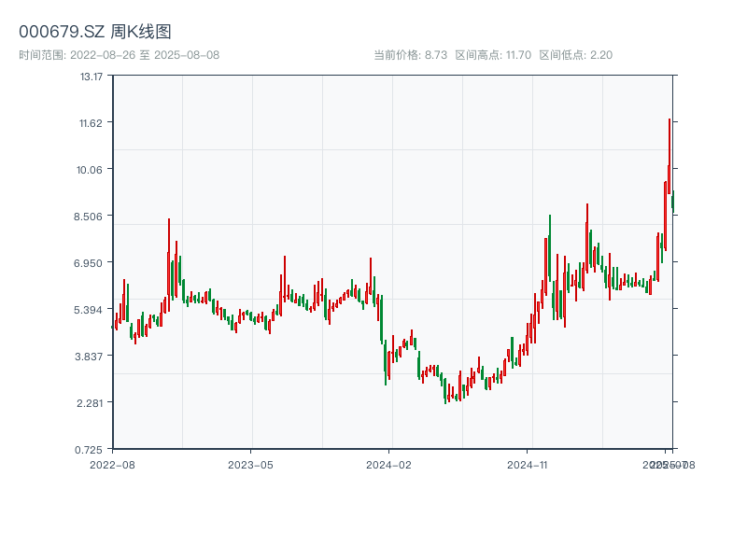
Task: Click the y-axis value 3.837
Action: (x=89, y=357)
